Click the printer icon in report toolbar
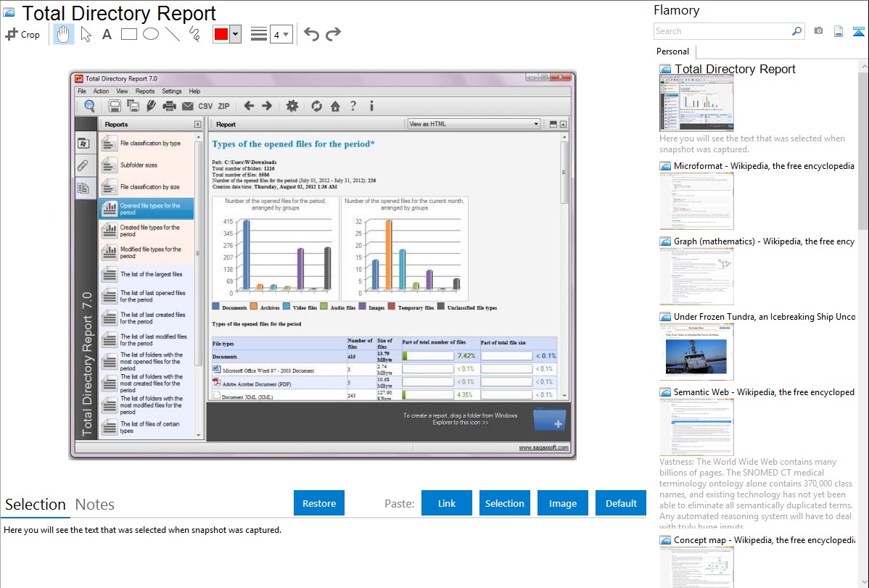 [x=169, y=106]
